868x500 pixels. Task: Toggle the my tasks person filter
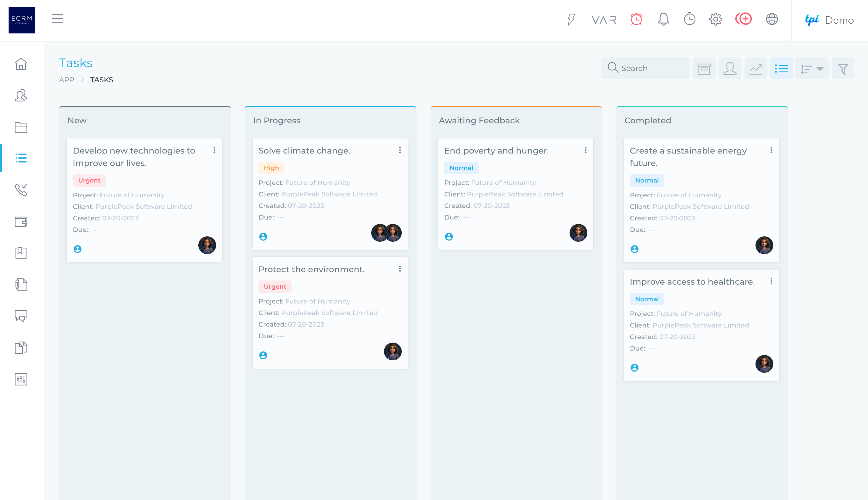coord(730,68)
